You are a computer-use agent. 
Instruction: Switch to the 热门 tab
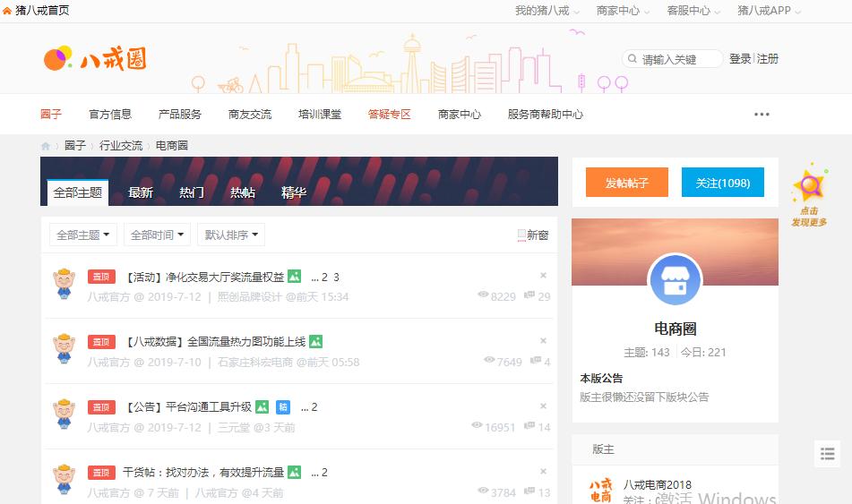(x=191, y=192)
